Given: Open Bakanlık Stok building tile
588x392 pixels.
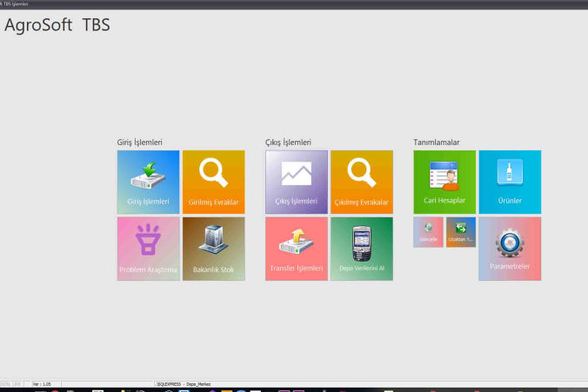Looking at the screenshot, I should 214,249.
